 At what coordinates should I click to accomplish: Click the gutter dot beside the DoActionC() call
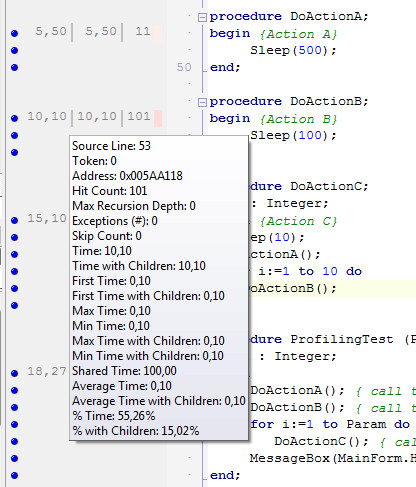tap(14, 441)
